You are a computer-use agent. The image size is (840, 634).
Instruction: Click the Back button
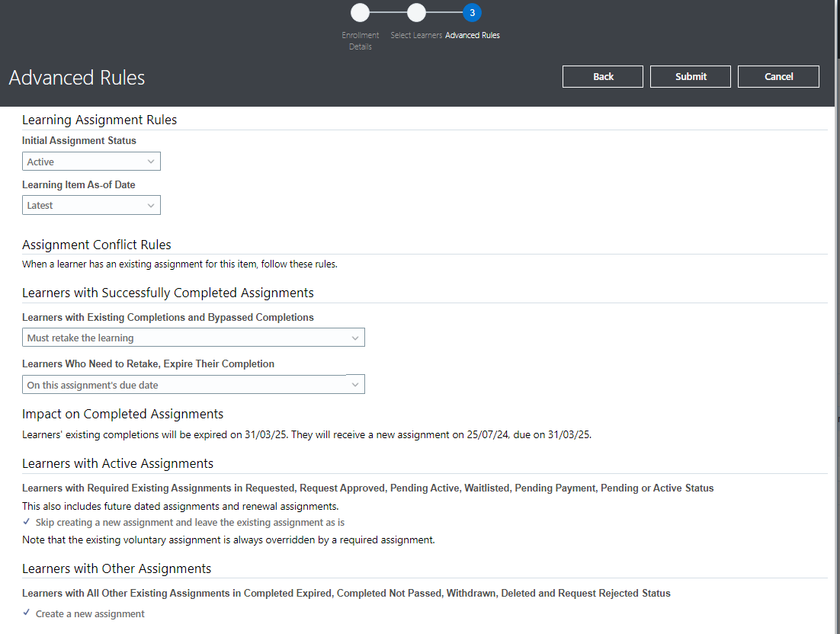tap(602, 76)
